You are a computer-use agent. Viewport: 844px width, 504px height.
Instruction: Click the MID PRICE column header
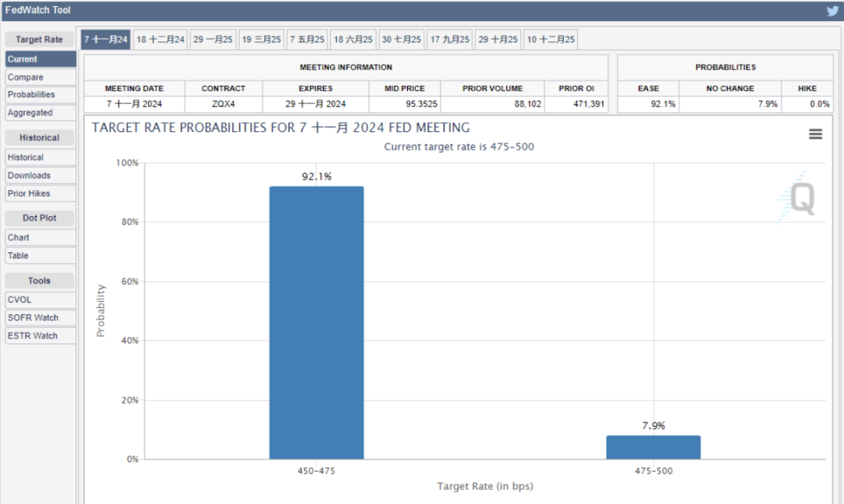405,88
